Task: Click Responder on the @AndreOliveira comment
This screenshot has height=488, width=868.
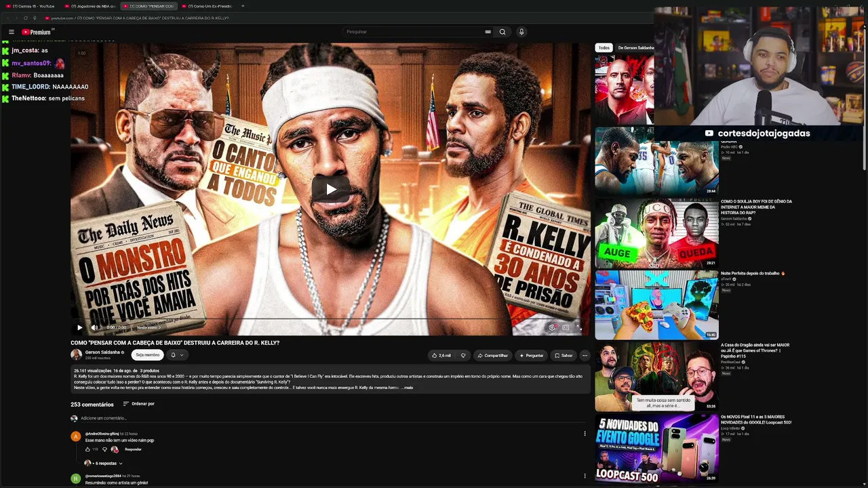Action: 133,449
